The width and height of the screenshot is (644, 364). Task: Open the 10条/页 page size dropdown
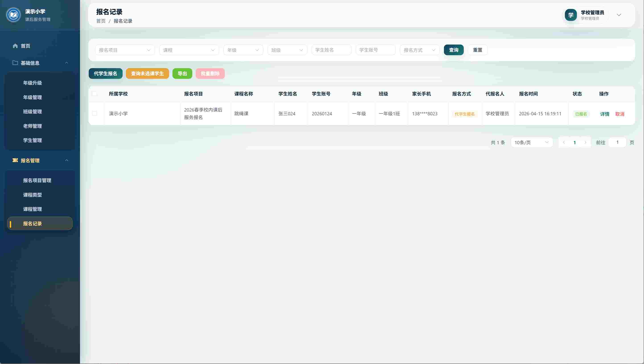532,142
